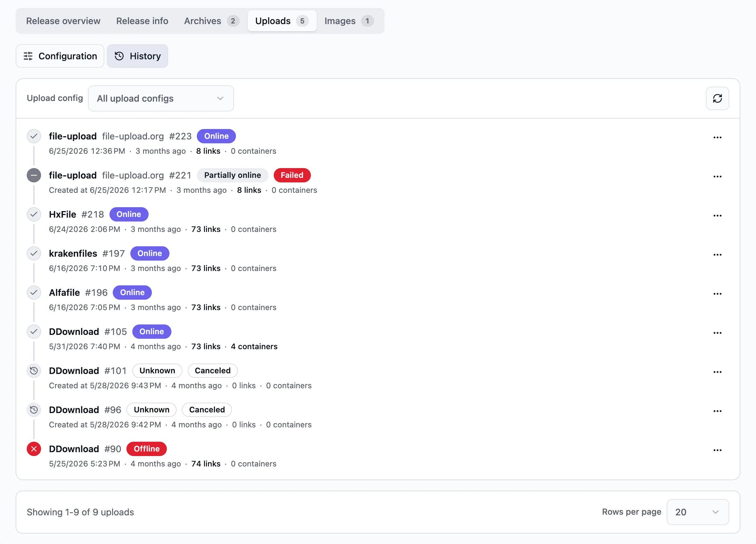Switch to the Release overview tab
756x544 pixels.
pos(63,21)
